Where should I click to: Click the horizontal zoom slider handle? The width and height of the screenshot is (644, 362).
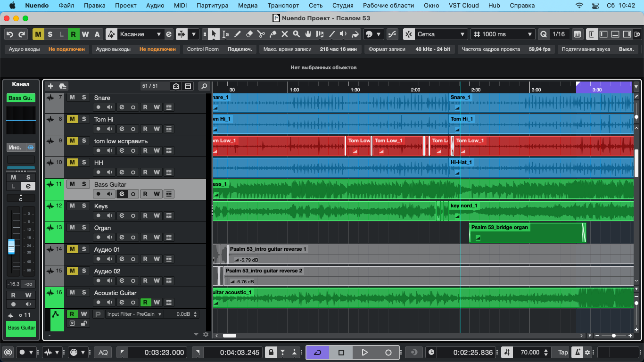click(x=613, y=336)
